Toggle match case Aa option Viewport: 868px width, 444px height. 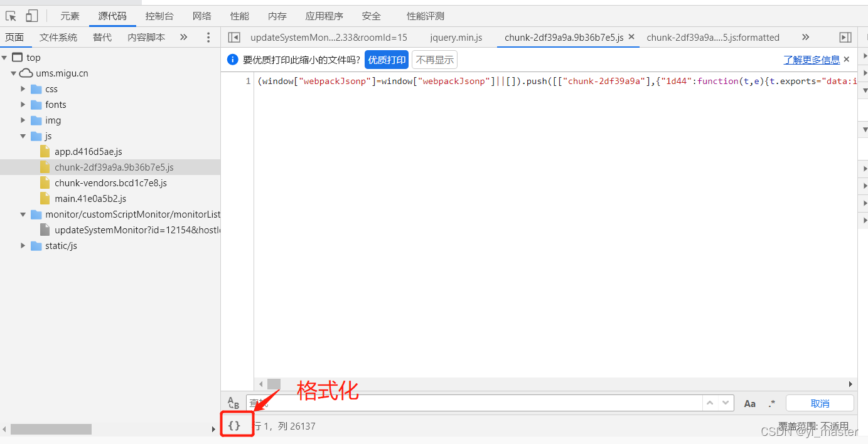[750, 404]
